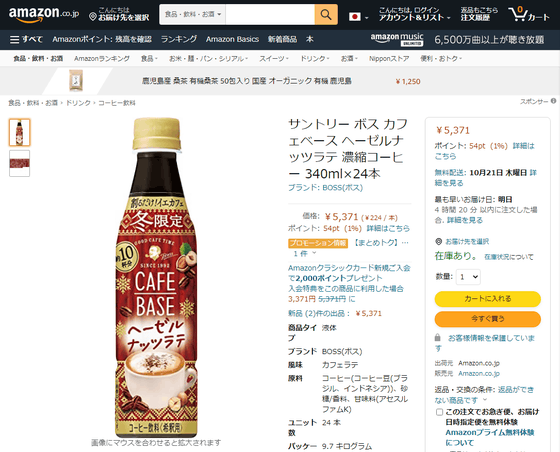This screenshot has height=452, width=560.
Task: Click 販売元 Amazon.co.jp seller link
Action: click(479, 373)
